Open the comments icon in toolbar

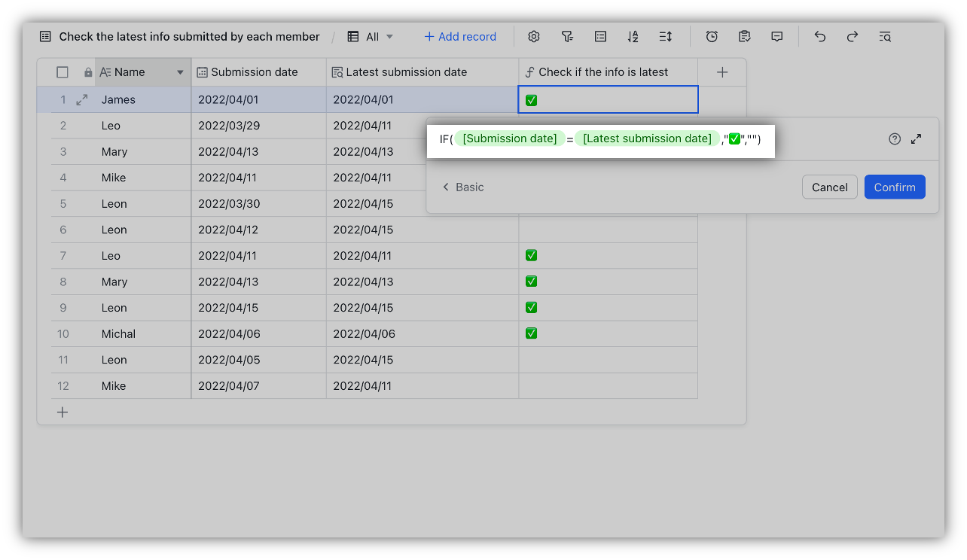(x=777, y=37)
